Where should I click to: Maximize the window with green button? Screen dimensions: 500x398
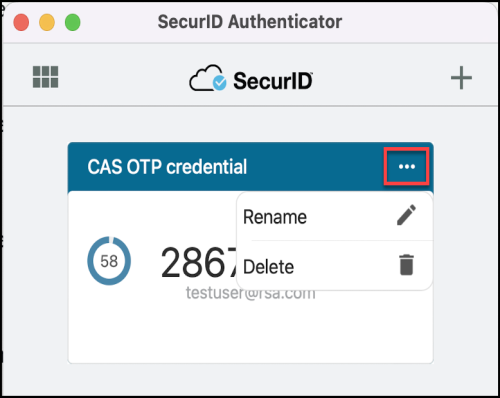click(x=73, y=22)
